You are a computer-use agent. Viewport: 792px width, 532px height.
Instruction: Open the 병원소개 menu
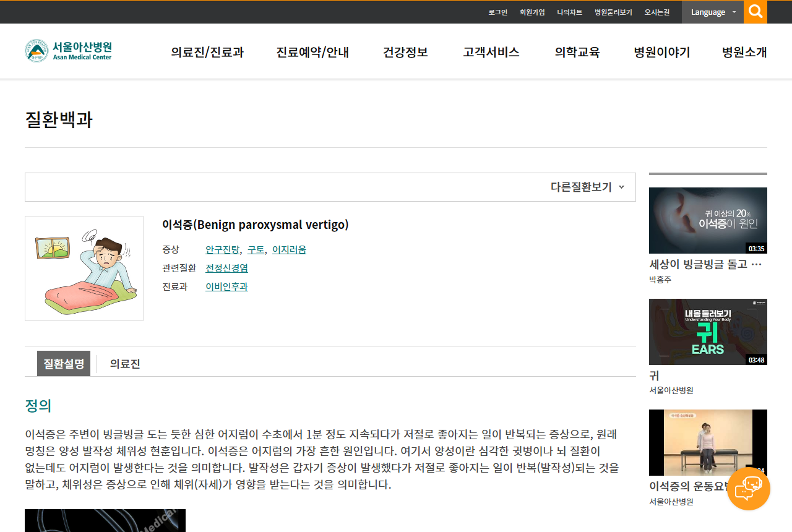[744, 52]
